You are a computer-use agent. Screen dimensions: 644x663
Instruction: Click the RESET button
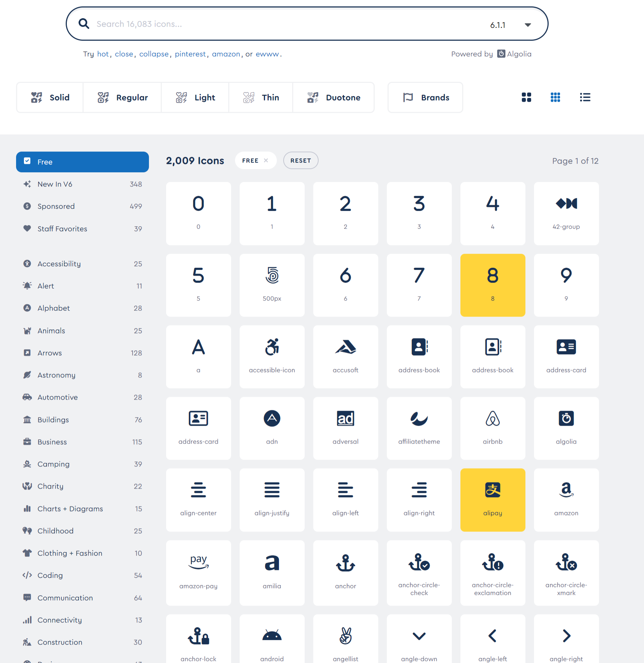pos(300,160)
